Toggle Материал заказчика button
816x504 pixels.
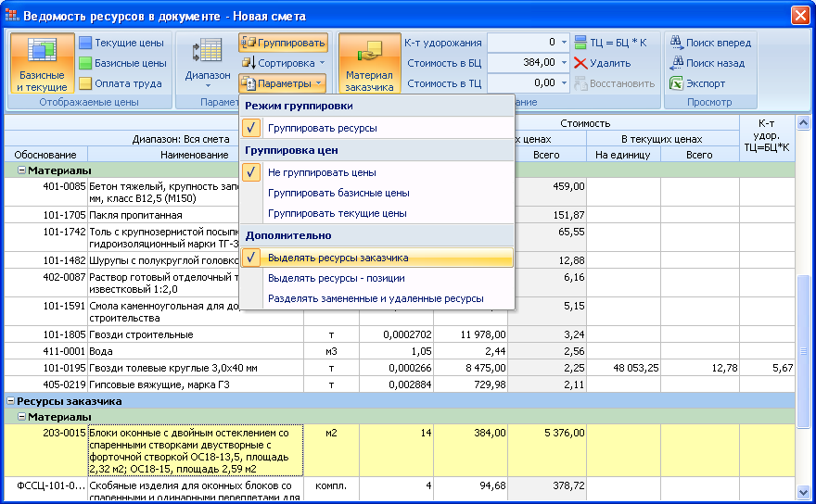coord(369,63)
